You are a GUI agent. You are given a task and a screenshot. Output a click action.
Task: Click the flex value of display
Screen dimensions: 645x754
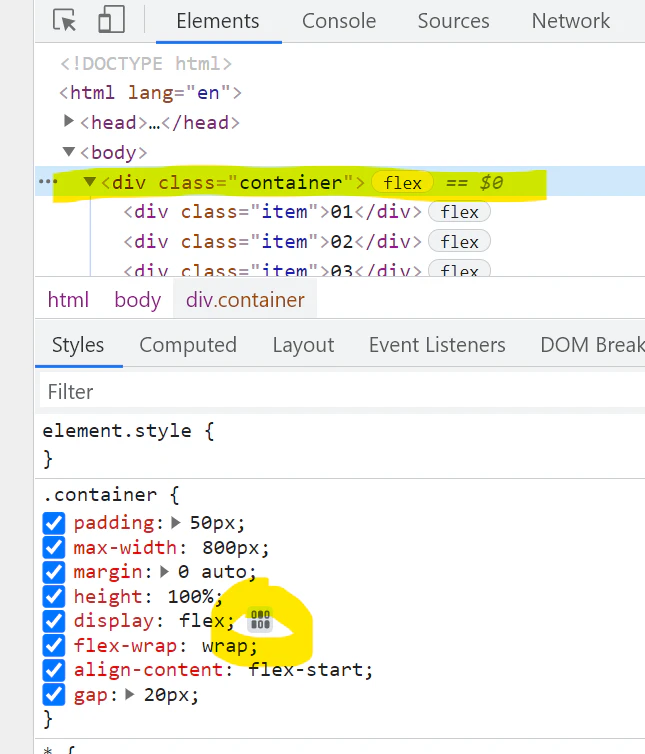[x=202, y=621]
